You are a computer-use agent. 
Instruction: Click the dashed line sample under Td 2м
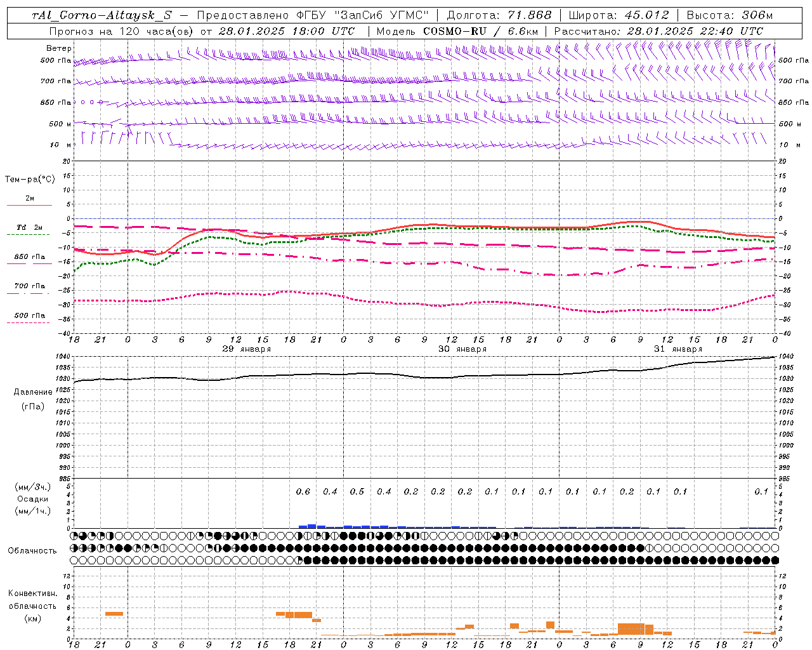click(28, 234)
